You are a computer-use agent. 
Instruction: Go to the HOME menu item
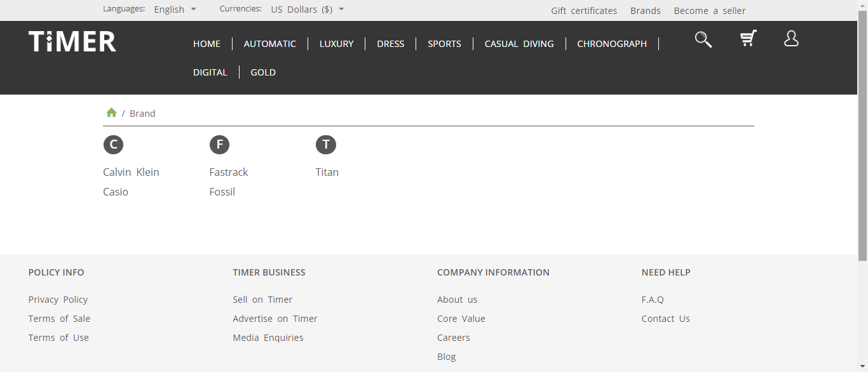tap(207, 44)
